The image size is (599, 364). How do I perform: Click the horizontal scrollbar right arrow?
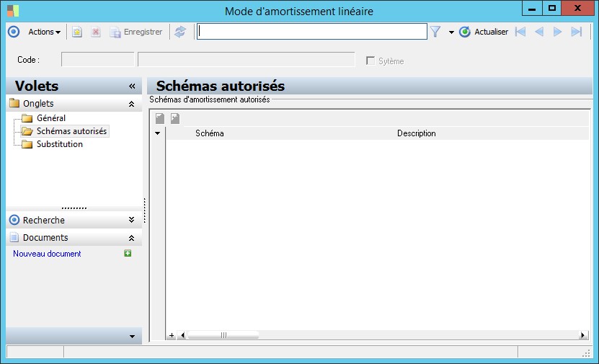pos(582,335)
